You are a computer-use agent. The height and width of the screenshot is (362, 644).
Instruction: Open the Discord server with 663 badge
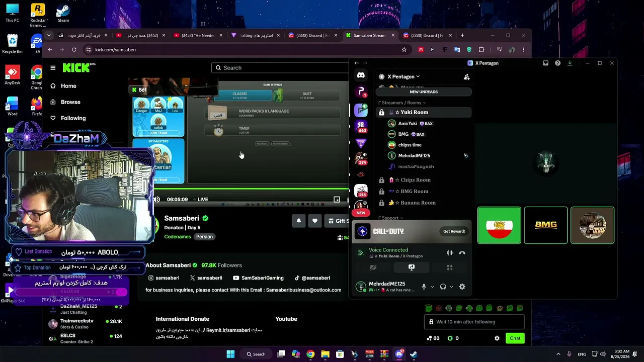click(361, 126)
